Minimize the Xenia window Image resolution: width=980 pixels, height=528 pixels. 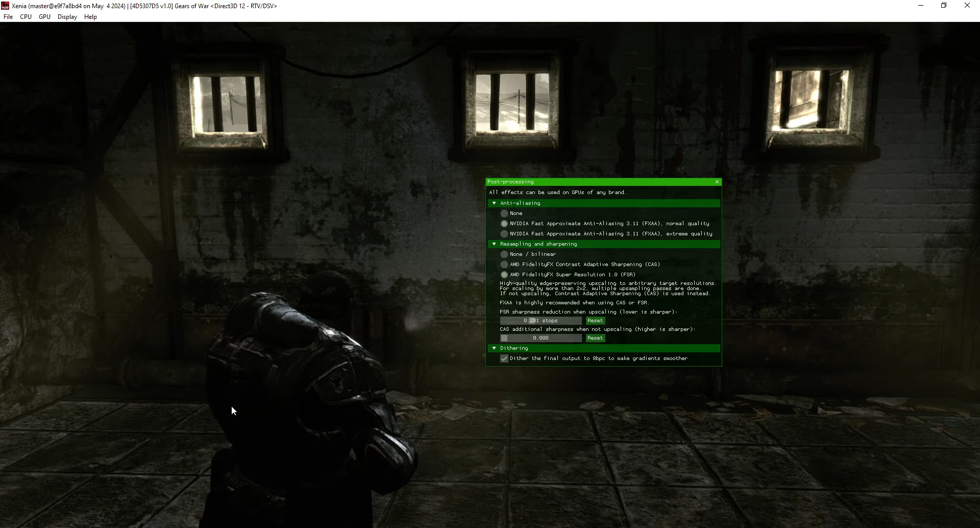click(x=921, y=6)
